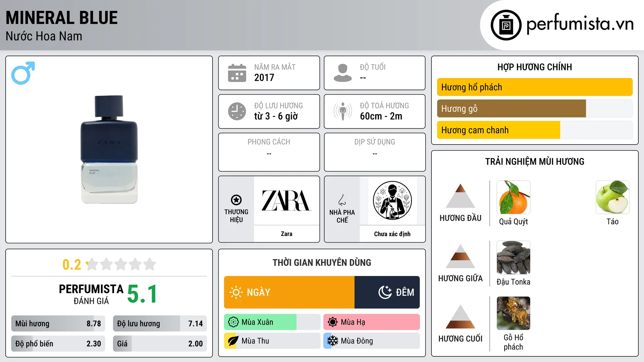Click the Hương cam chanh accord bar

(535, 130)
